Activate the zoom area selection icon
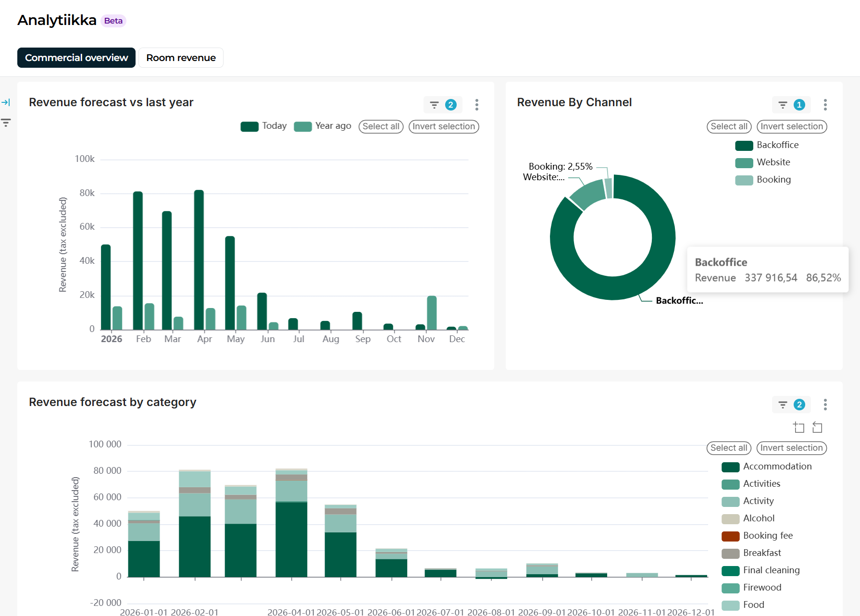860x616 pixels. click(x=798, y=427)
